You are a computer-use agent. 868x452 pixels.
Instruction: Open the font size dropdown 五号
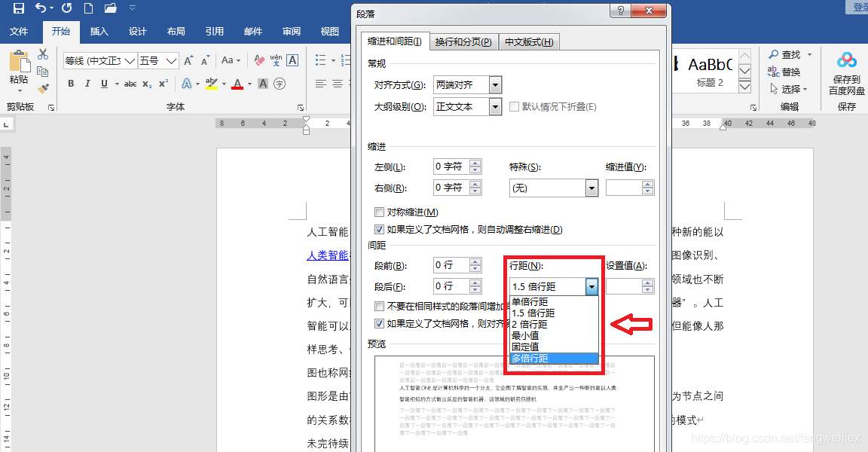coord(172,60)
